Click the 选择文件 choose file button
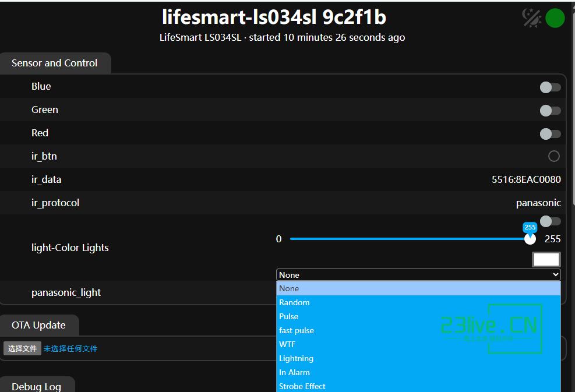This screenshot has width=575, height=392. pyautogui.click(x=22, y=348)
